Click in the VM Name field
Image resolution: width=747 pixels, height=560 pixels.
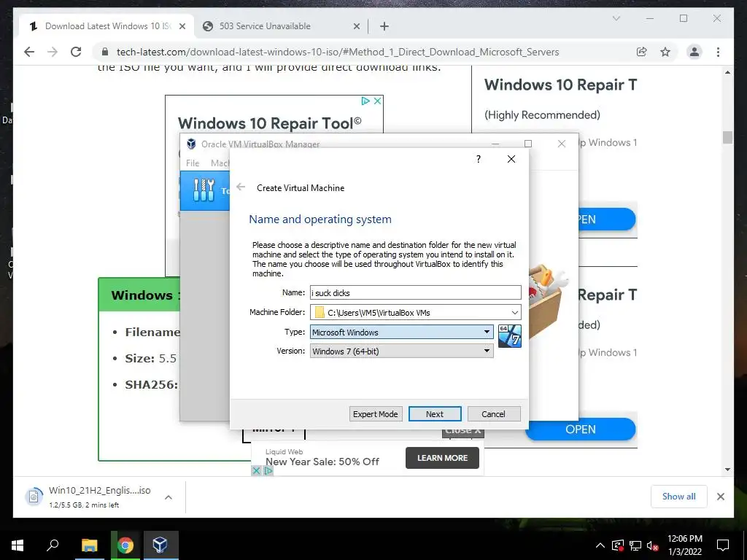click(x=415, y=293)
